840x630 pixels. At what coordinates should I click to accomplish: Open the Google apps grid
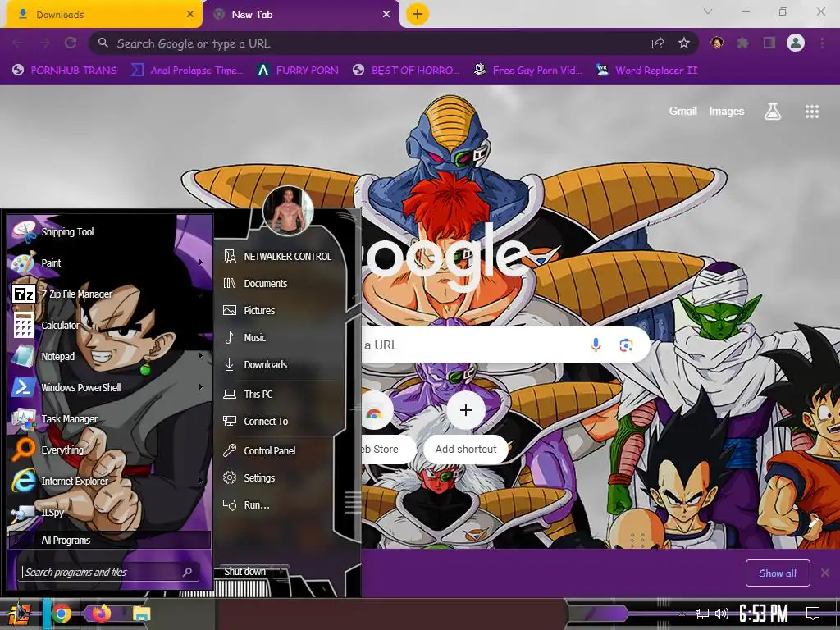(x=812, y=112)
